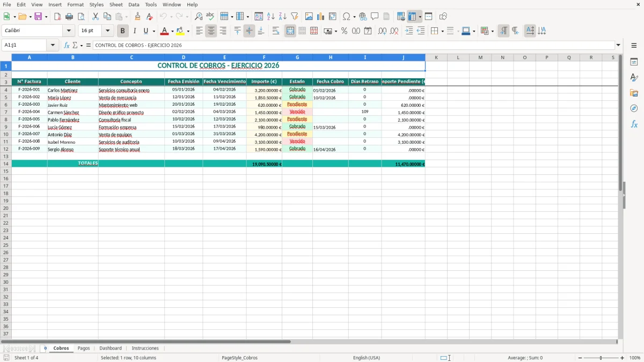Switch to the Dashboard sheet tab

pyautogui.click(x=111, y=348)
